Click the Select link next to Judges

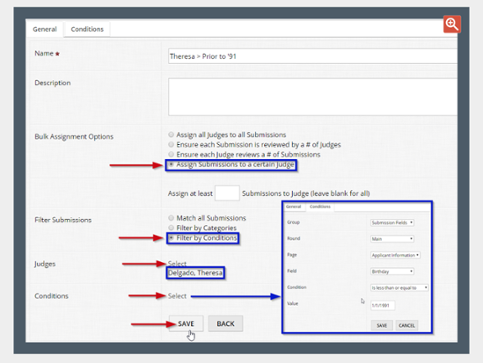[x=177, y=264]
